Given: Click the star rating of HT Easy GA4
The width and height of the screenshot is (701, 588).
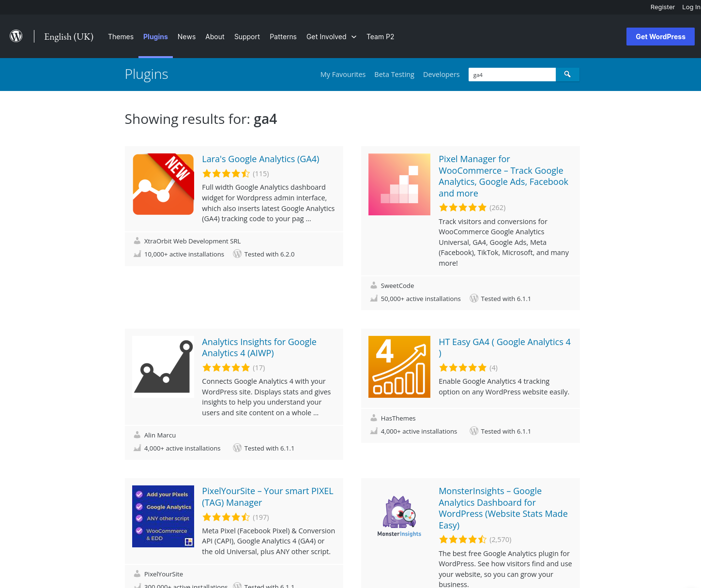Looking at the screenshot, I should pyautogui.click(x=463, y=368).
